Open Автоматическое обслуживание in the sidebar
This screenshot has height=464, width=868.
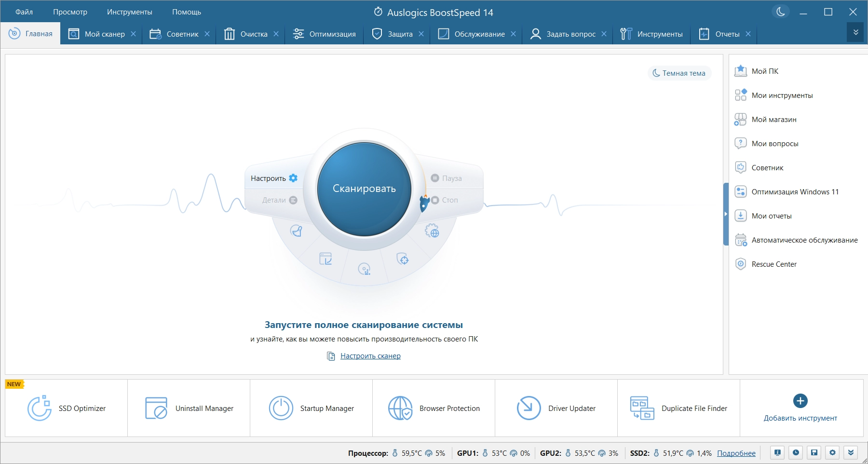click(796, 240)
